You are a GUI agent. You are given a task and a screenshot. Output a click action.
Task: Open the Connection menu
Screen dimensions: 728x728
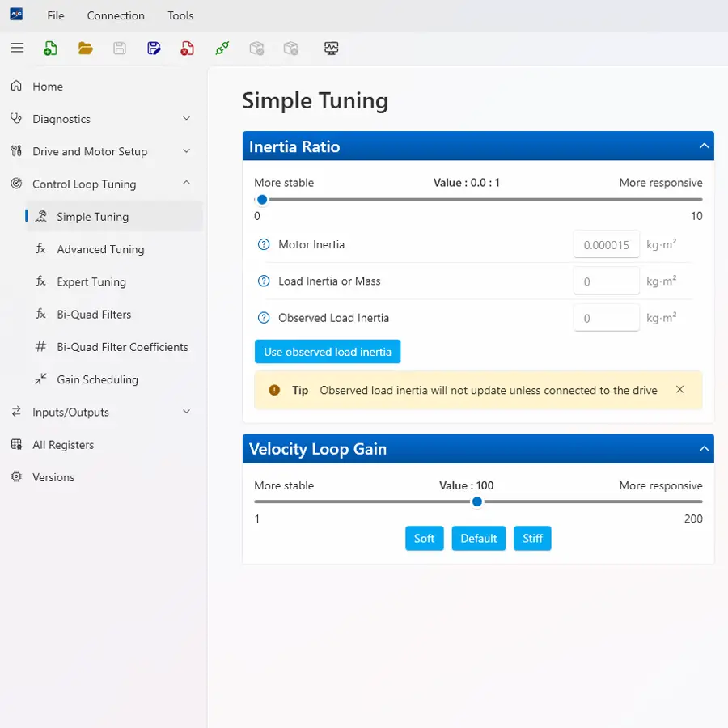[116, 15]
